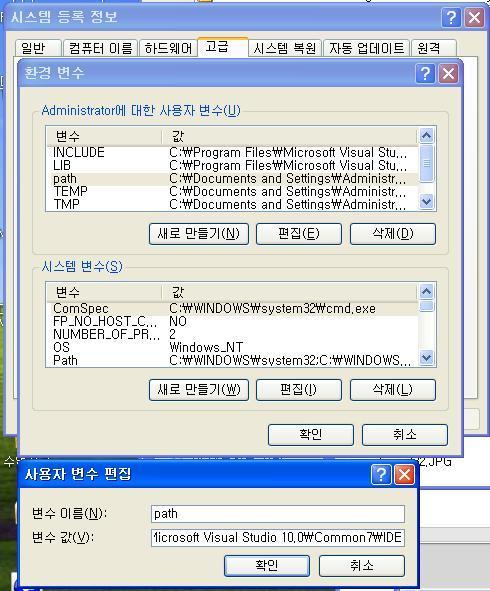The image size is (490, 591).
Task: Click 취소 in the 환경 변수 dialog
Action: click(405, 435)
